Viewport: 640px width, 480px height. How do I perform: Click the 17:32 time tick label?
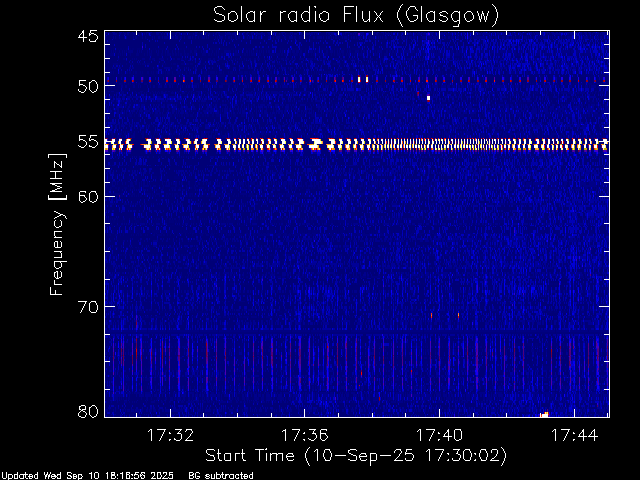pyautogui.click(x=170, y=435)
